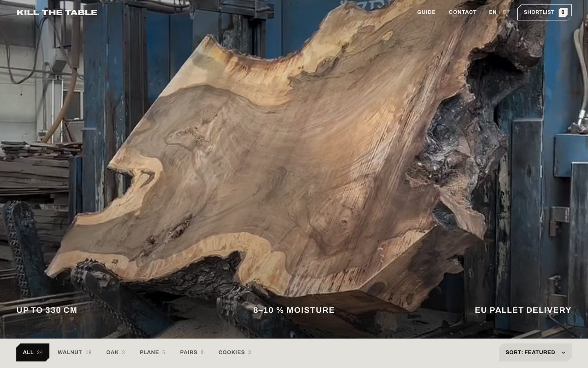Expand sort options via chevron arrow
Image resolution: width=588 pixels, height=368 pixels.
(563, 352)
